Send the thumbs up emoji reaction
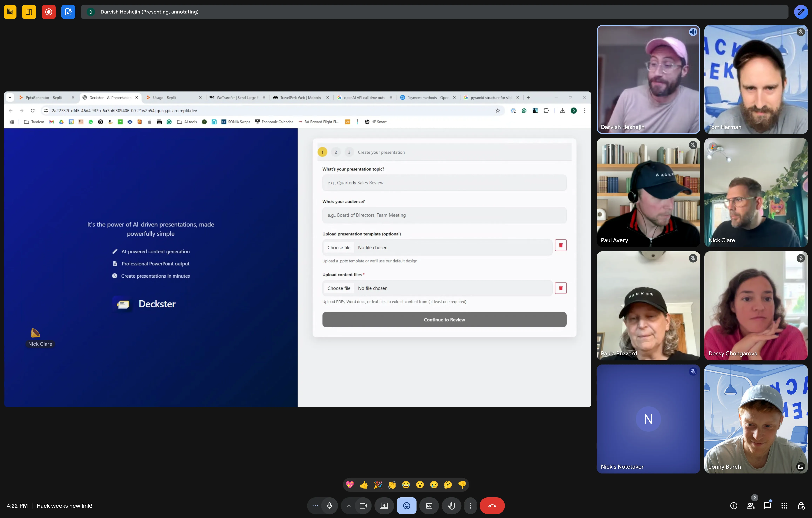This screenshot has height=518, width=812. 364,485
